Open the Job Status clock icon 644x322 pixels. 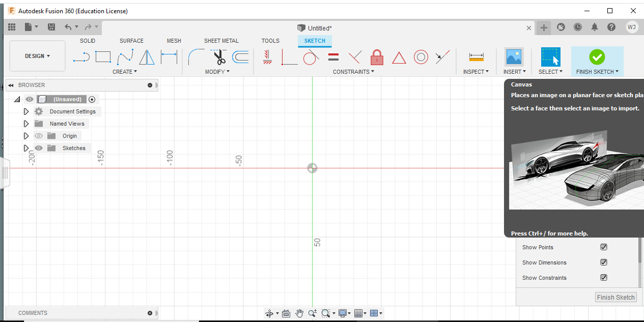click(577, 27)
